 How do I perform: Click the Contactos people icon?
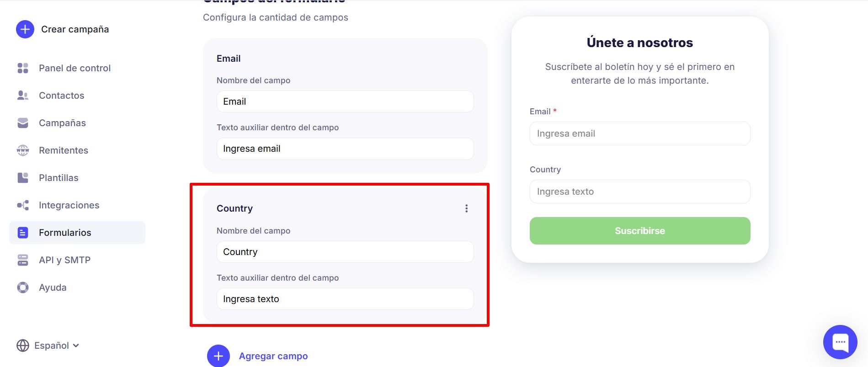click(22, 96)
